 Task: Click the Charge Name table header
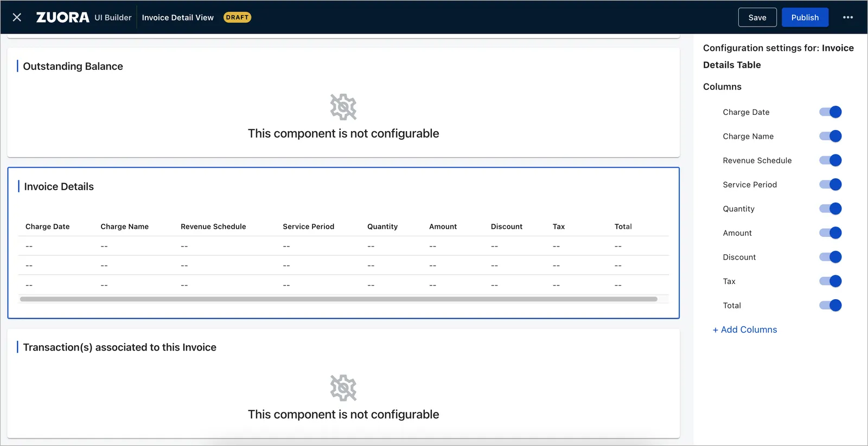pos(125,227)
